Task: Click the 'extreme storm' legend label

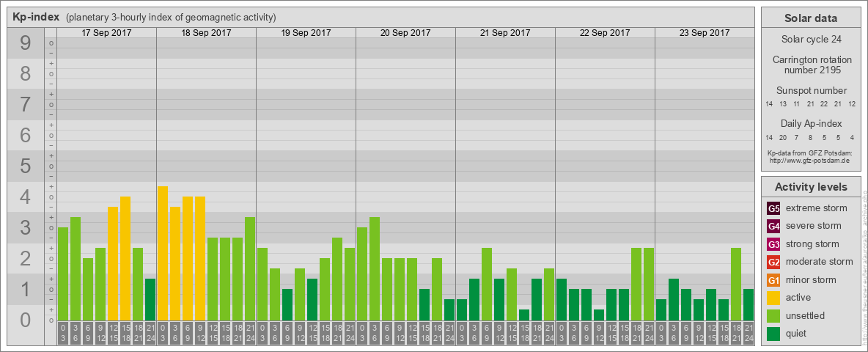Action: click(x=817, y=208)
